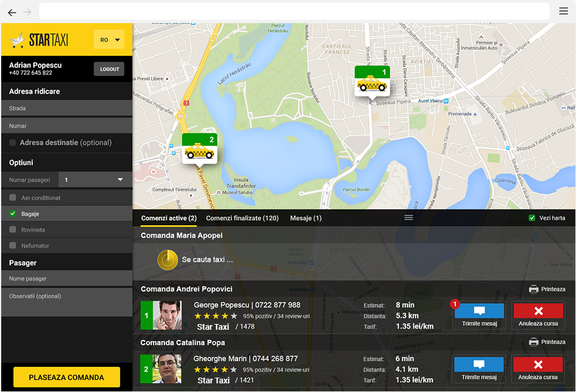Enable the Nefumator option
The height and width of the screenshot is (392, 576).
[x=13, y=246]
